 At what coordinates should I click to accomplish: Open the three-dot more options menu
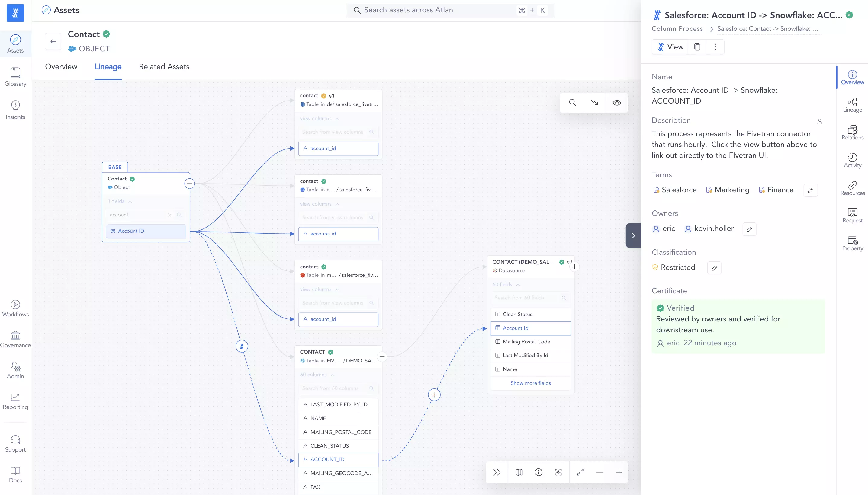tap(715, 47)
